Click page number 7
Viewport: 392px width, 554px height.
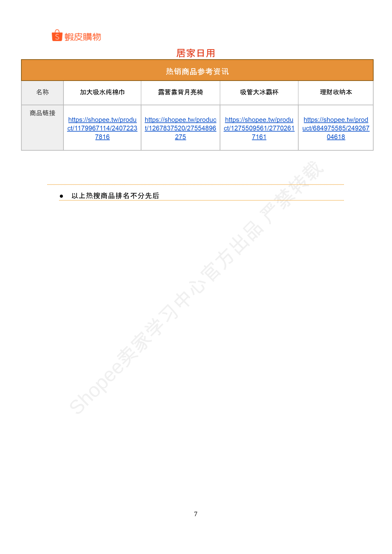pos(196,514)
